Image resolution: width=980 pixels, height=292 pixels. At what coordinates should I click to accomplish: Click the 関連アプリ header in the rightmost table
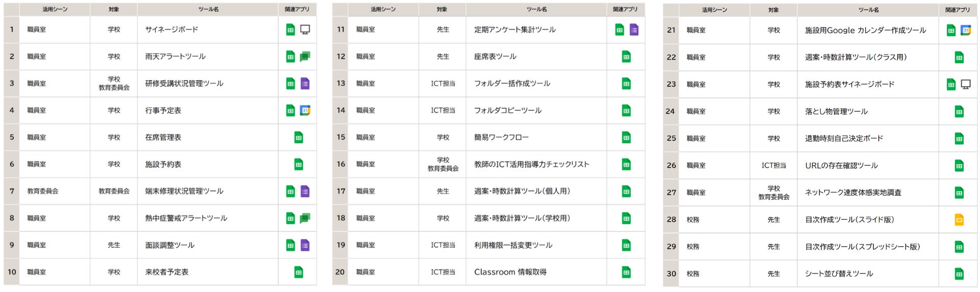coord(957,10)
